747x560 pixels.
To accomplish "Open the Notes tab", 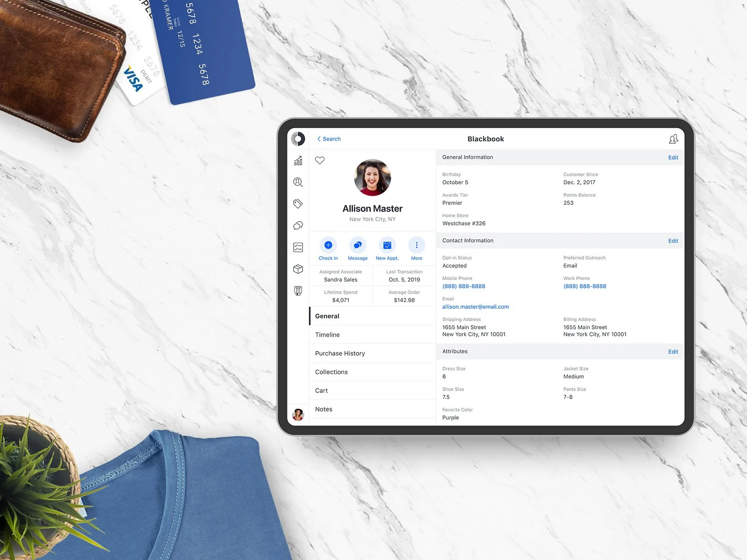I will click(x=373, y=409).
